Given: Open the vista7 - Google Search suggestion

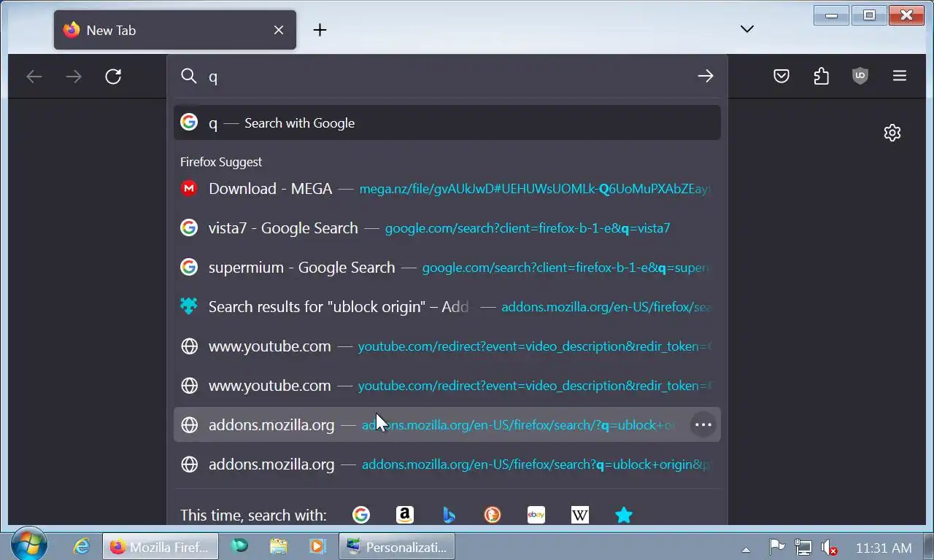Looking at the screenshot, I should point(447,227).
